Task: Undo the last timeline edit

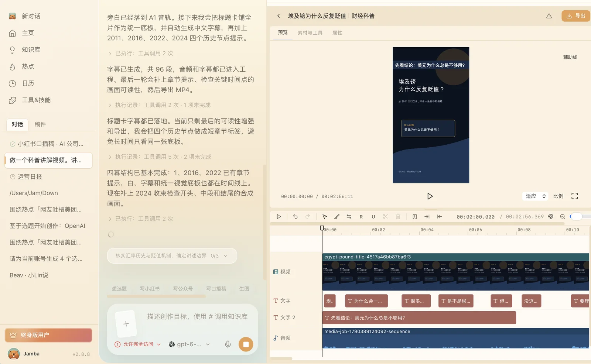Action: (x=295, y=217)
